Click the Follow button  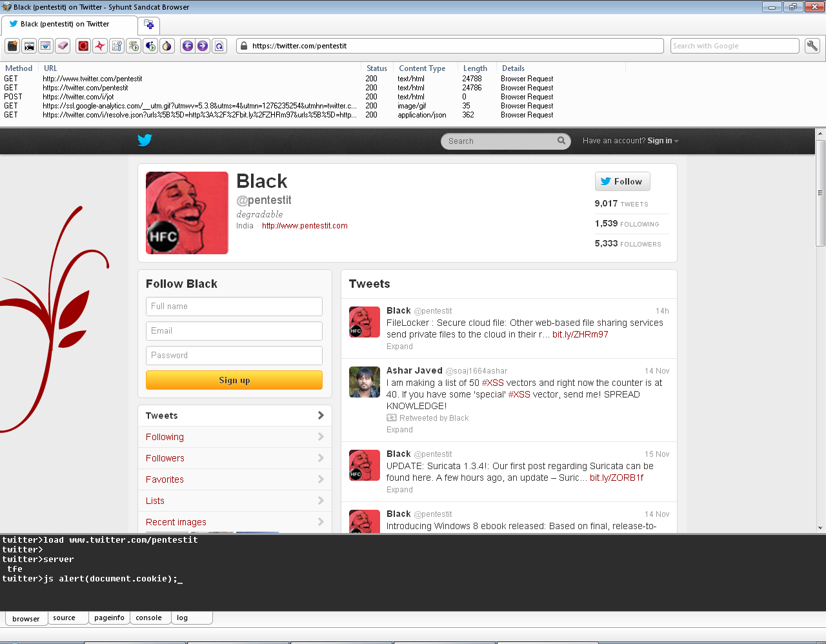[x=622, y=181]
